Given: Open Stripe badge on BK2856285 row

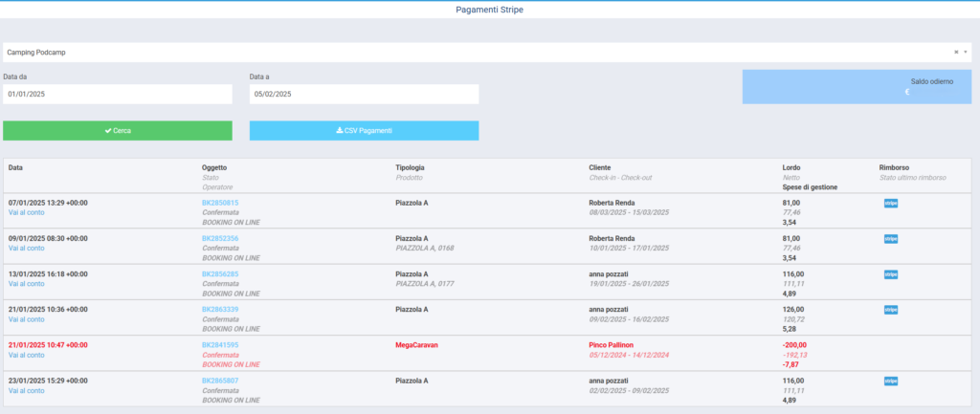Looking at the screenshot, I should point(890,274).
